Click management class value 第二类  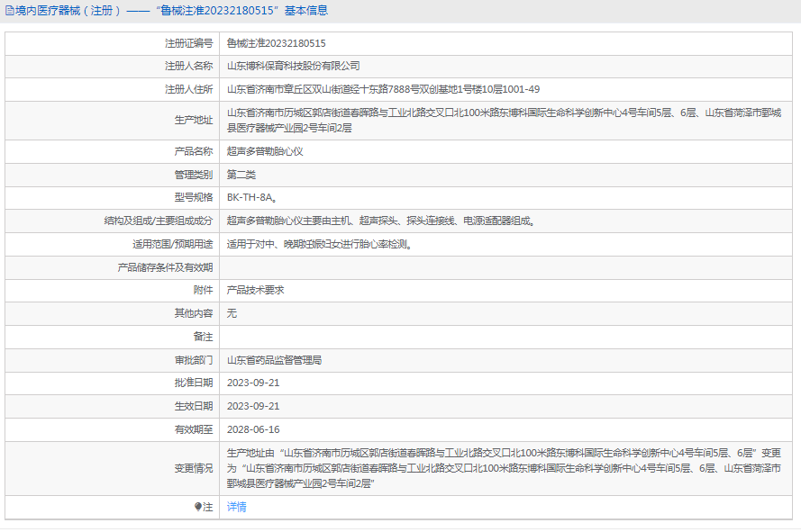click(x=241, y=176)
